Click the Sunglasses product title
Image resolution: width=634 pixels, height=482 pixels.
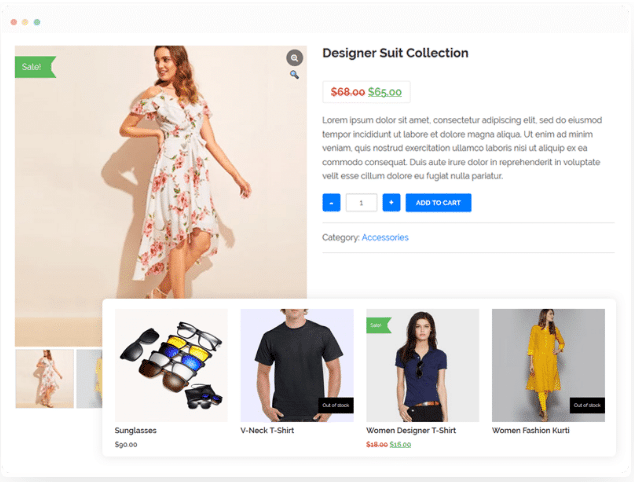click(x=136, y=431)
